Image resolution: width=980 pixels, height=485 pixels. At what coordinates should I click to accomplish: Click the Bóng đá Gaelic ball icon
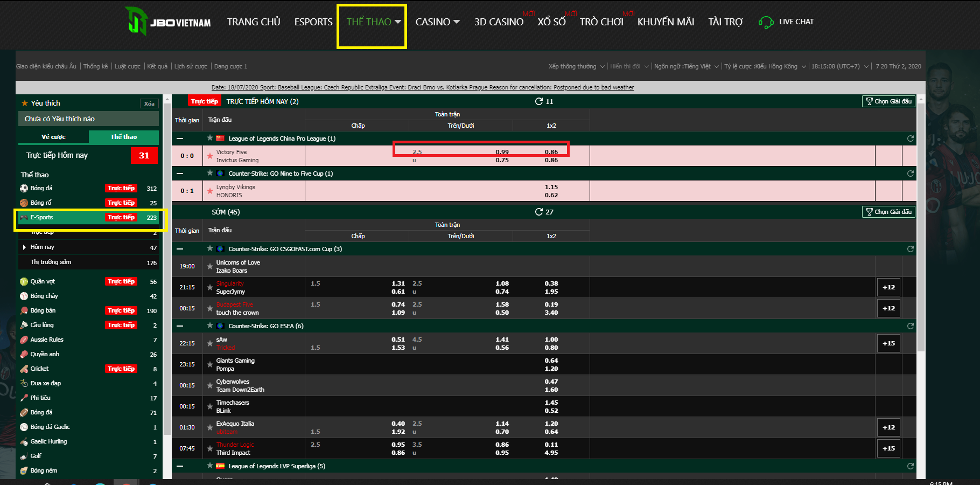pyautogui.click(x=24, y=427)
